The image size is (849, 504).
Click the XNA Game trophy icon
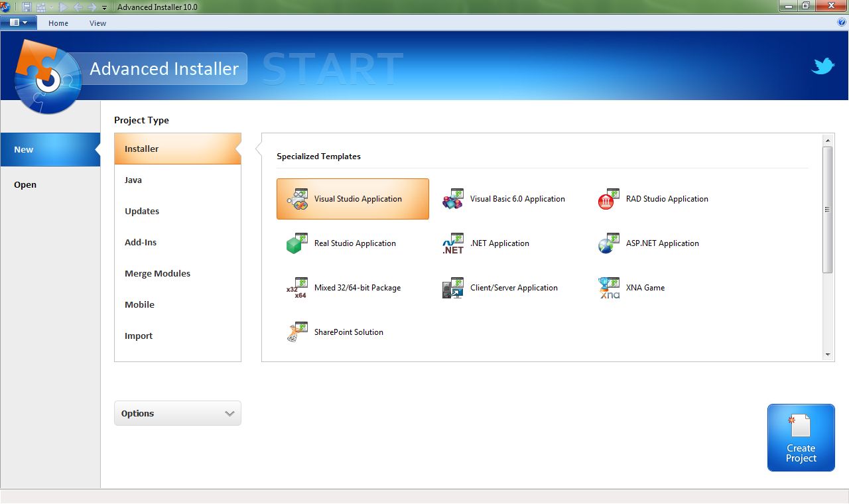point(609,288)
